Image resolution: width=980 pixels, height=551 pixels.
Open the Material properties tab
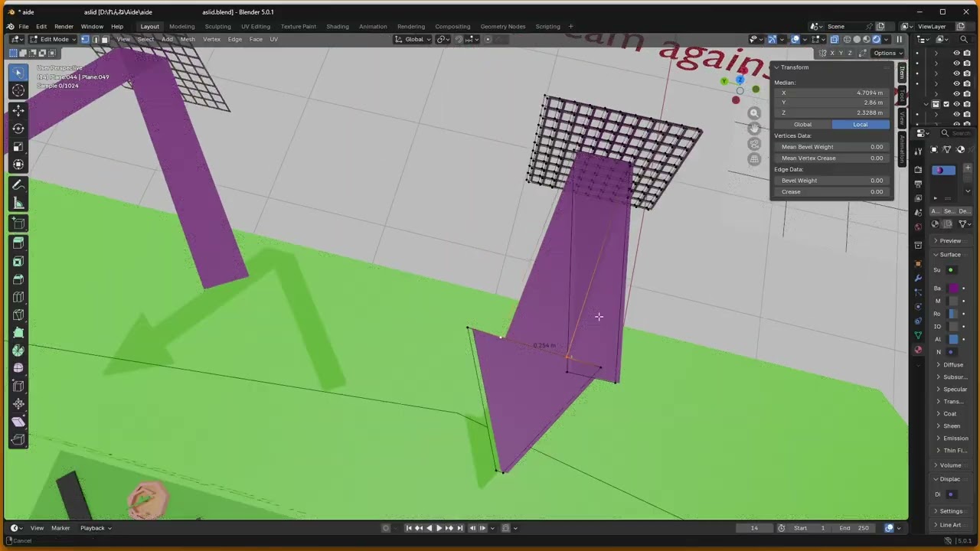coord(918,350)
